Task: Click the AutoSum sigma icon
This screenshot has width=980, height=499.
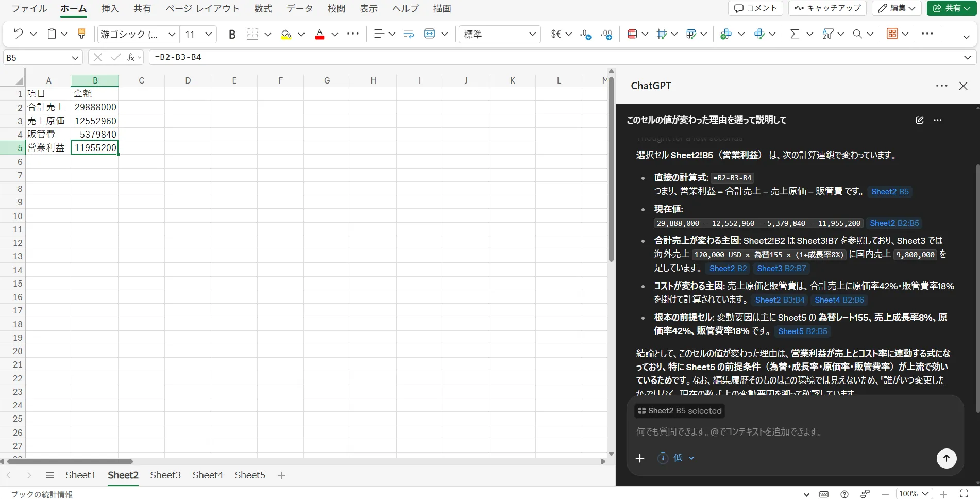Action: 795,34
